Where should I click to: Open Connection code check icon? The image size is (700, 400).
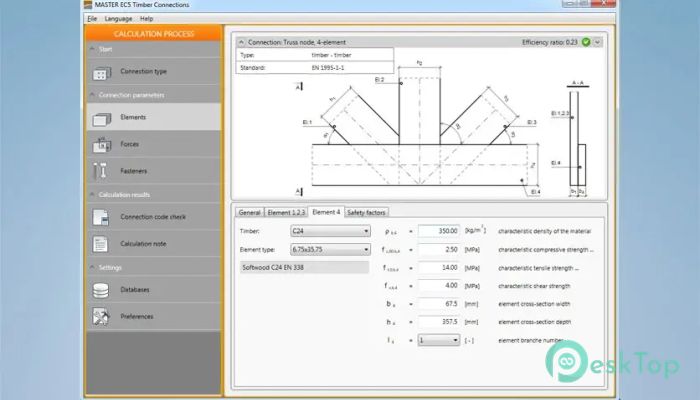101,217
